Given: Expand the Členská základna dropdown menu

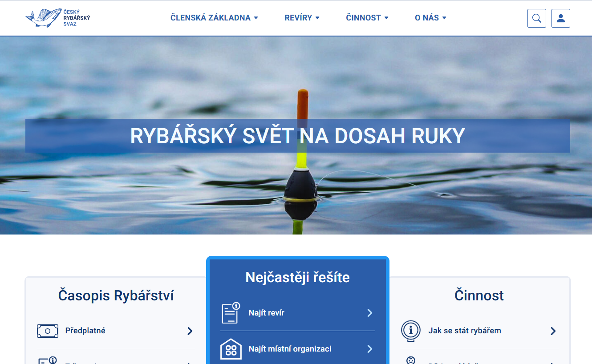Looking at the screenshot, I should (214, 18).
